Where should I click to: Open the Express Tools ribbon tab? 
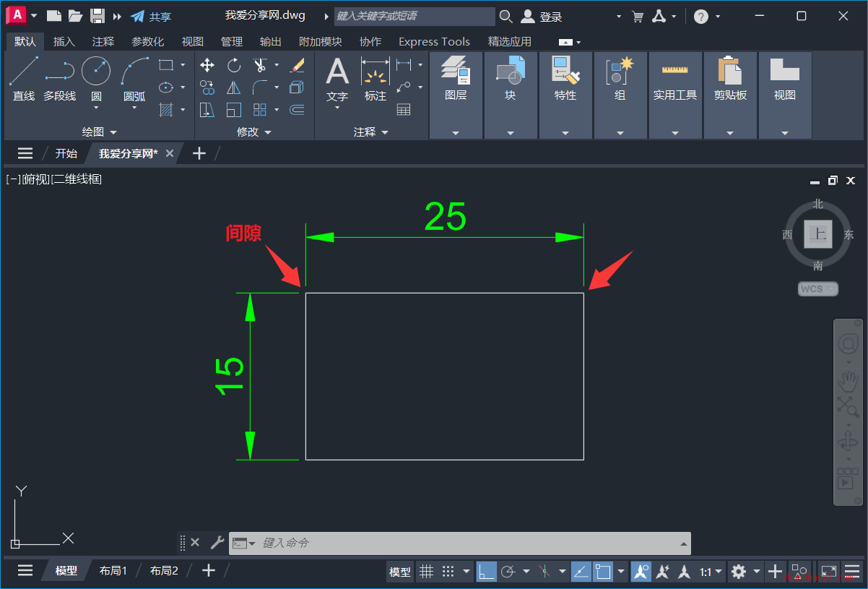(x=434, y=42)
